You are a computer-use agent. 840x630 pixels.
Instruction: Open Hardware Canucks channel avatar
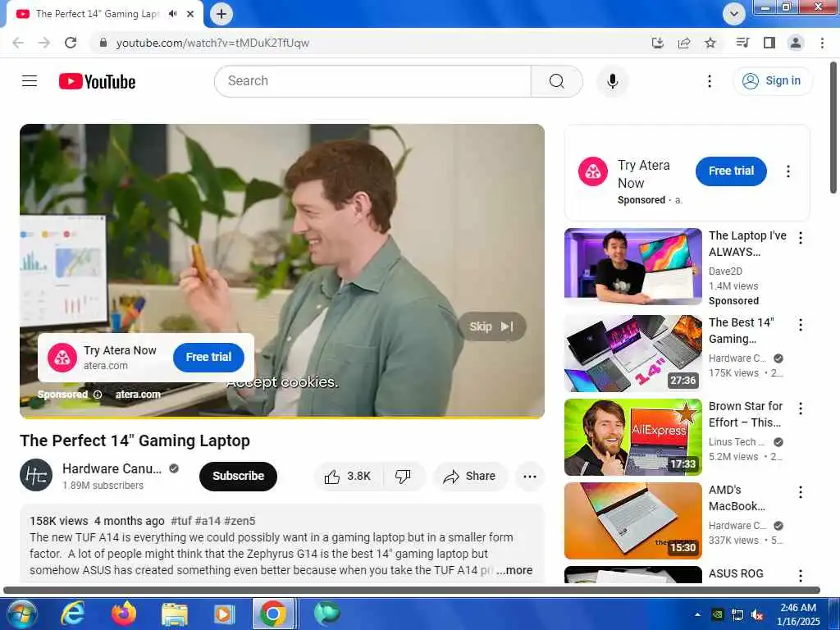(x=36, y=475)
